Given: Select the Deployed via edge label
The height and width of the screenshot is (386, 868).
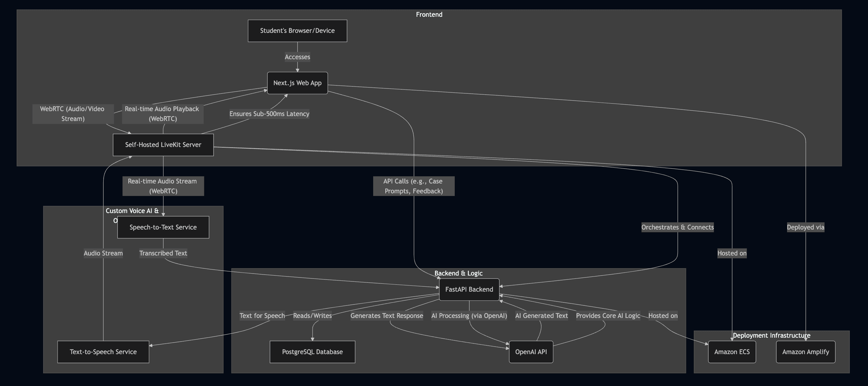Looking at the screenshot, I should point(805,227).
